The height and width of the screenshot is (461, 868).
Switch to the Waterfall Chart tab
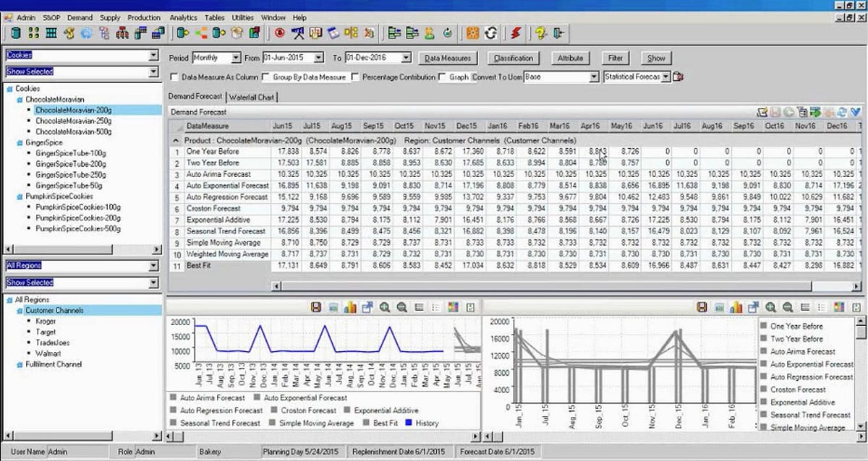pos(252,97)
